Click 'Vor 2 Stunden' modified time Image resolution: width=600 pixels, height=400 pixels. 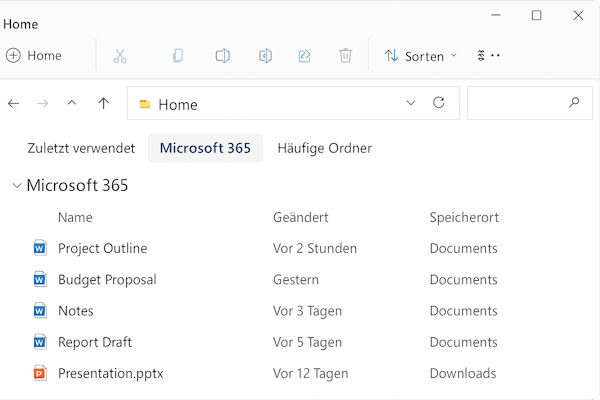(315, 248)
